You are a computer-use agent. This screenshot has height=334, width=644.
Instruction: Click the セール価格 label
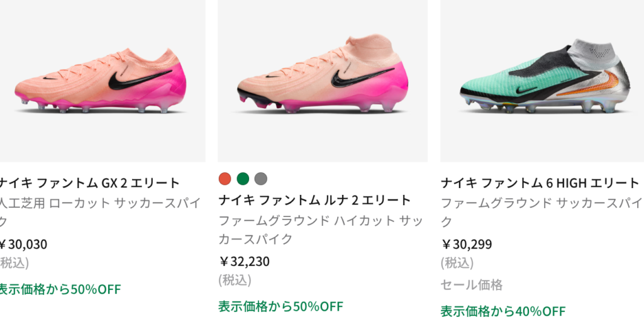471,285
